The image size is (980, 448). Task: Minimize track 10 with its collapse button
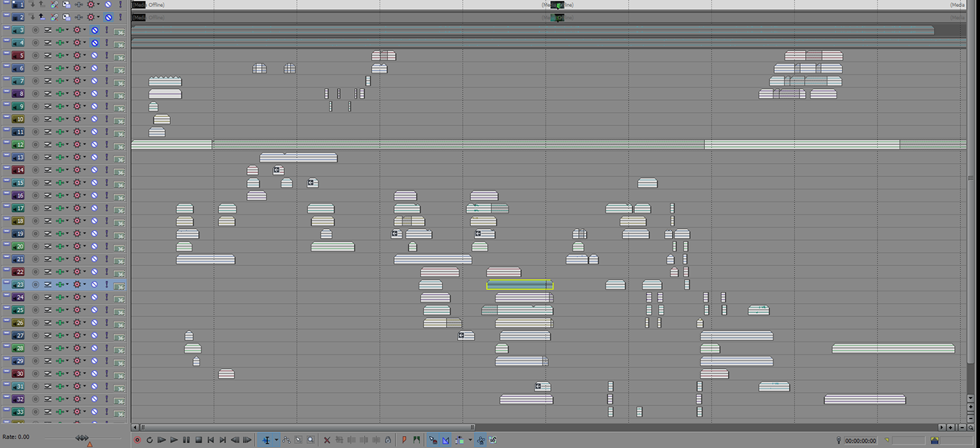pyautogui.click(x=6, y=118)
